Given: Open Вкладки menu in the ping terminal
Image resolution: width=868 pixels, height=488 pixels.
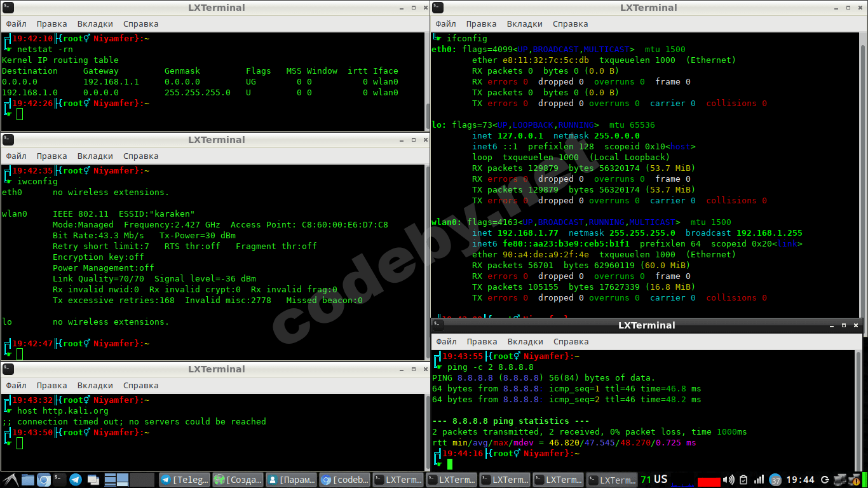Looking at the screenshot, I should point(525,342).
